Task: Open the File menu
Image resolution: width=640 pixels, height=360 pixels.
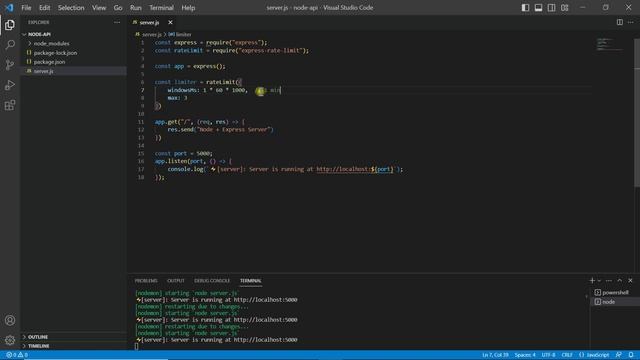Action: point(26,7)
